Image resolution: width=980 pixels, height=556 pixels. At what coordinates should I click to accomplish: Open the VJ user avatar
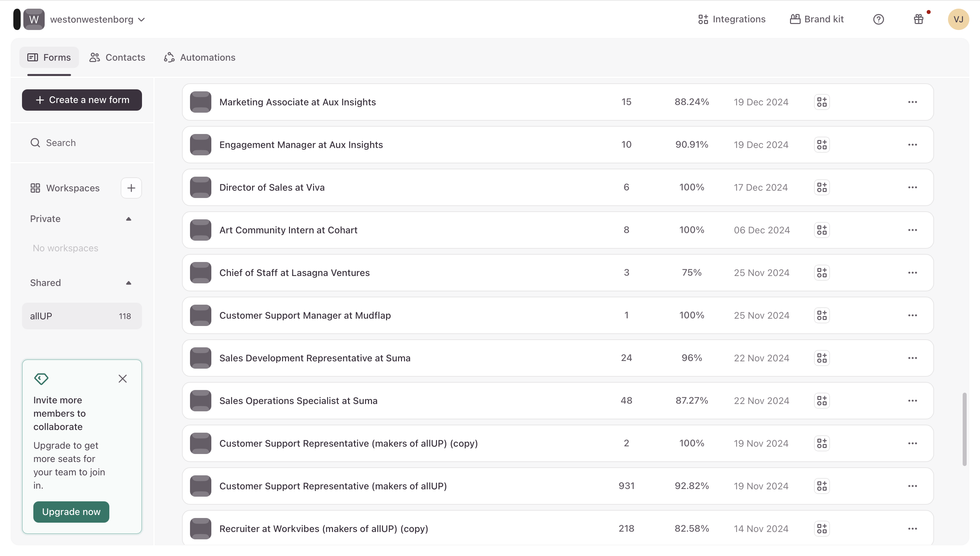pos(958,19)
